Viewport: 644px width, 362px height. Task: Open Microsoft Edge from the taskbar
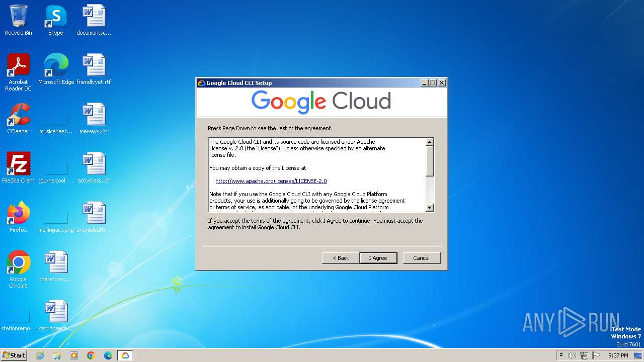click(x=108, y=355)
